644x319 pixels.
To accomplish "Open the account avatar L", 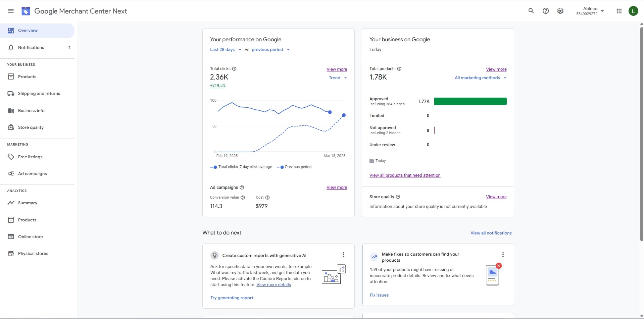I will [x=633, y=11].
